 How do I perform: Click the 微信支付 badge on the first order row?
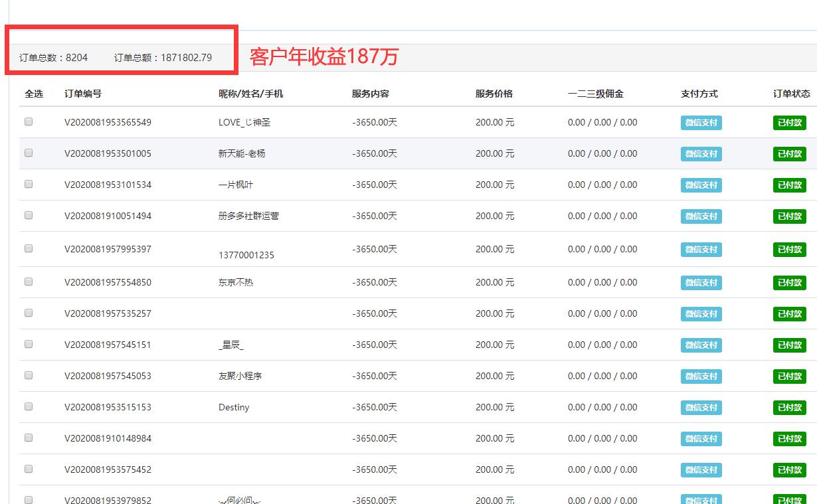[x=701, y=123]
